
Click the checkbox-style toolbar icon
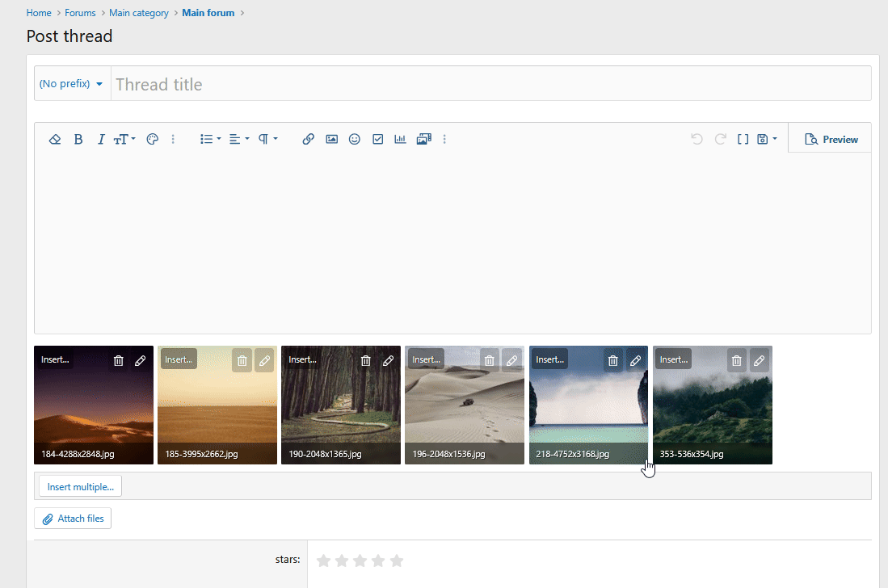[377, 139]
